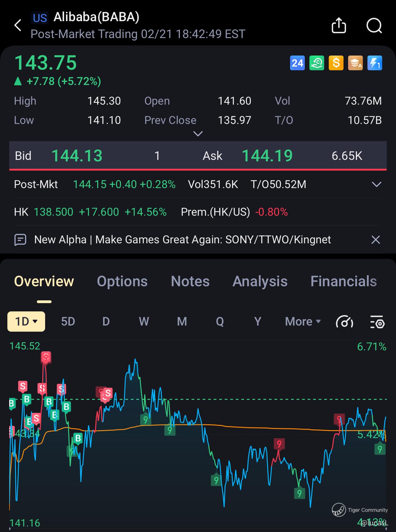Viewport: 396px width, 532px height.
Task: Tap the Vol value 73.76M
Action: [x=363, y=101]
